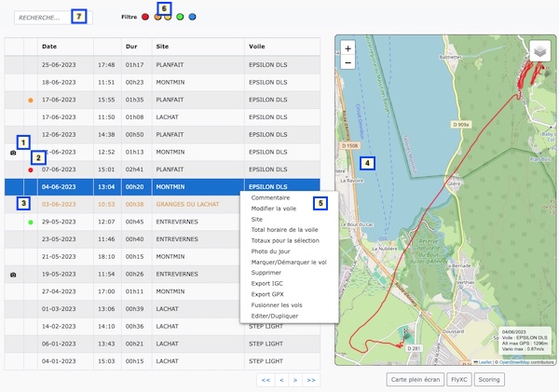Choose Photo du jour
The height and width of the screenshot is (392, 559).
point(270,251)
